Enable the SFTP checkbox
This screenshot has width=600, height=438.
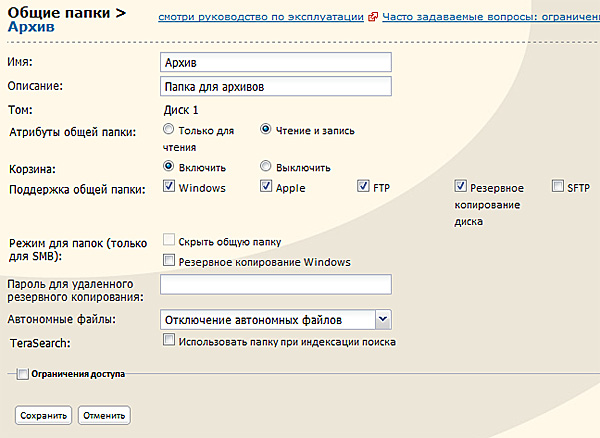click(x=558, y=187)
